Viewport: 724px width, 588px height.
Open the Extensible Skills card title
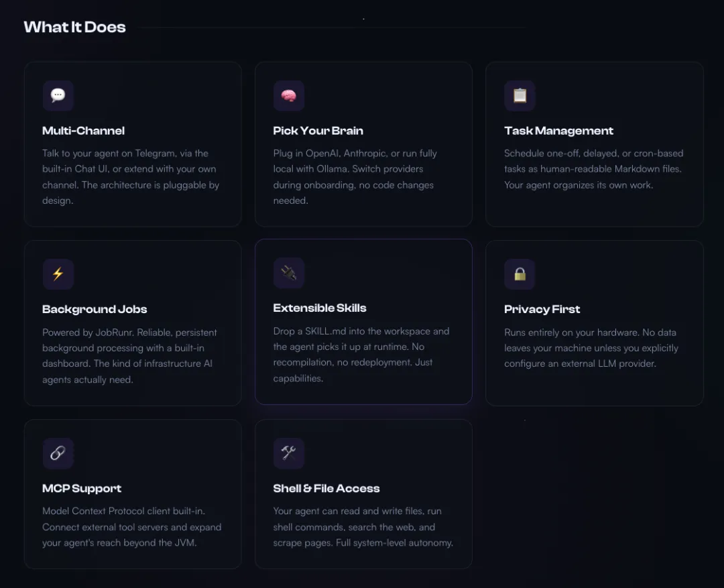pyautogui.click(x=320, y=308)
